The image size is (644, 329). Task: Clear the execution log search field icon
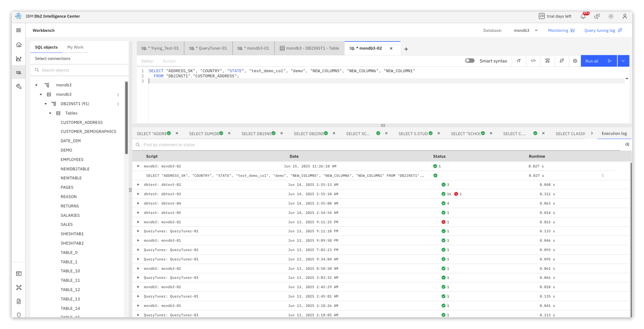point(627,145)
